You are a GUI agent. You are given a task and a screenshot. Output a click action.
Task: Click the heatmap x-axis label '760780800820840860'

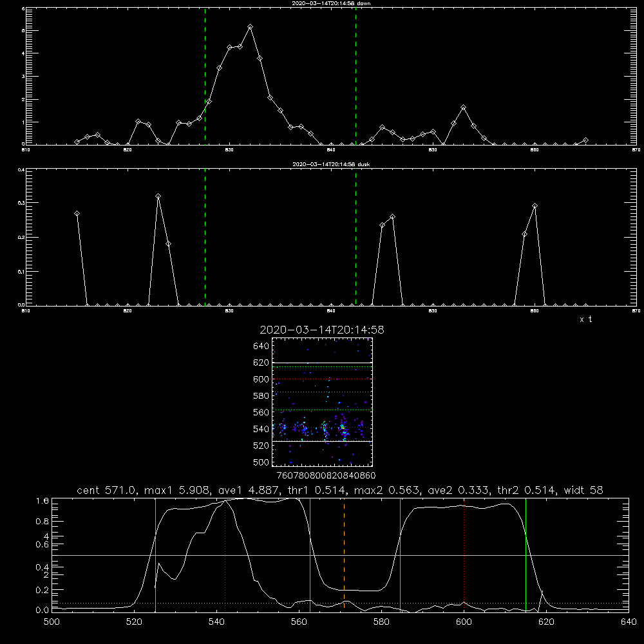tap(326, 476)
